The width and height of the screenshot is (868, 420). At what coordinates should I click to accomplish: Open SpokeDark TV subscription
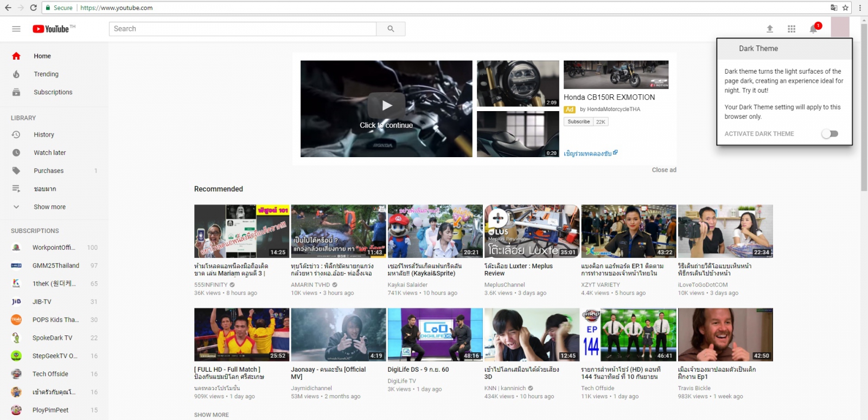point(52,338)
